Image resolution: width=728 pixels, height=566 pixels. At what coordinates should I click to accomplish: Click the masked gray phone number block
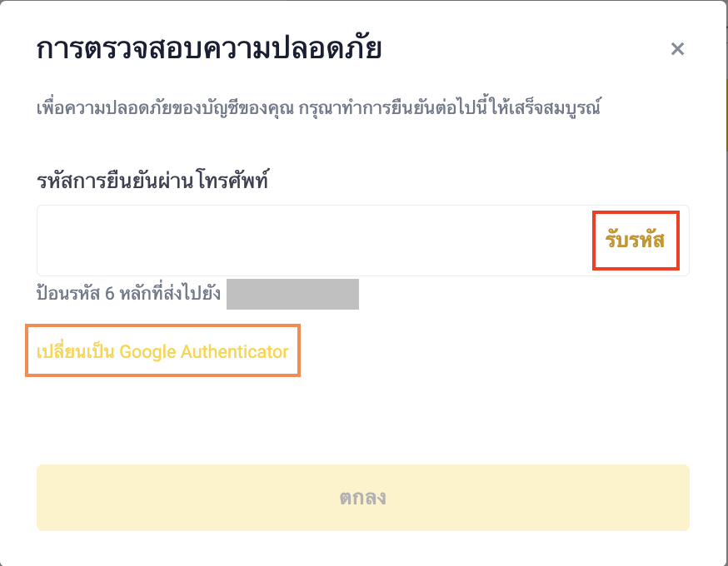click(x=292, y=295)
